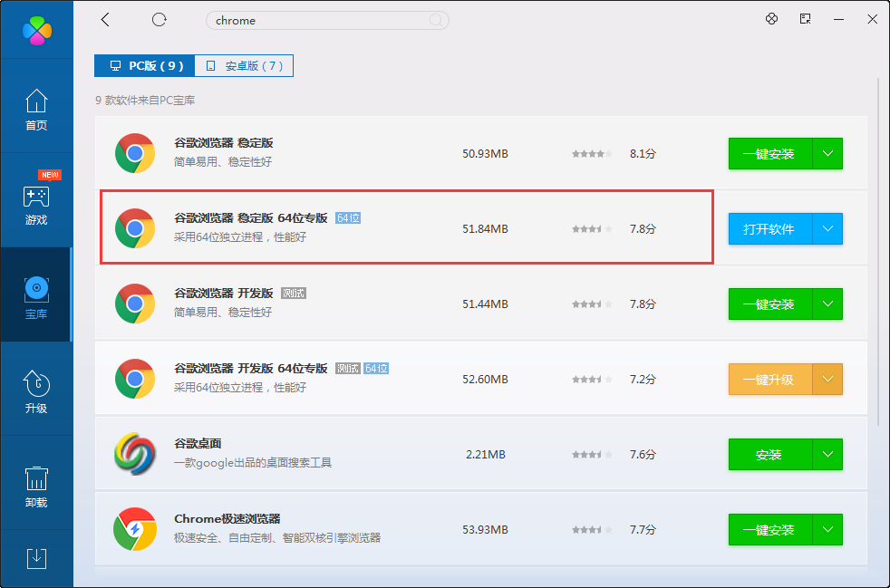Select 宝库 in the sidebar
This screenshot has width=890, height=588.
(36, 294)
